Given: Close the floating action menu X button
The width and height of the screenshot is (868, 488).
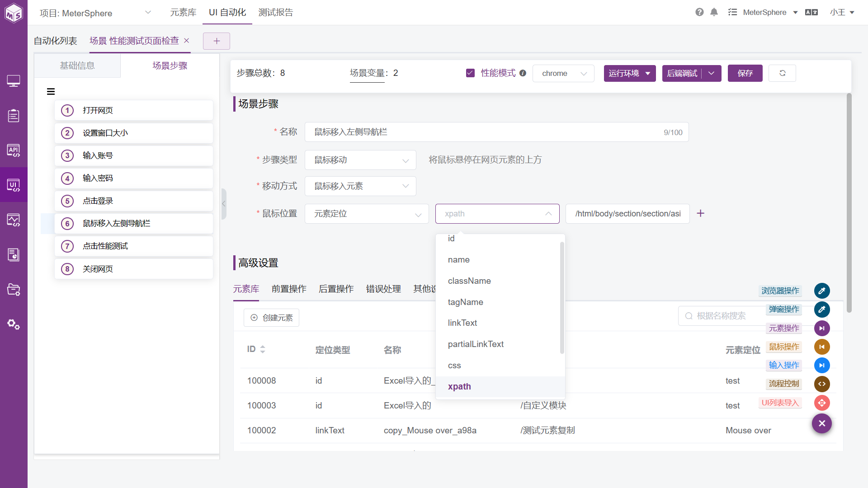Looking at the screenshot, I should (x=822, y=423).
